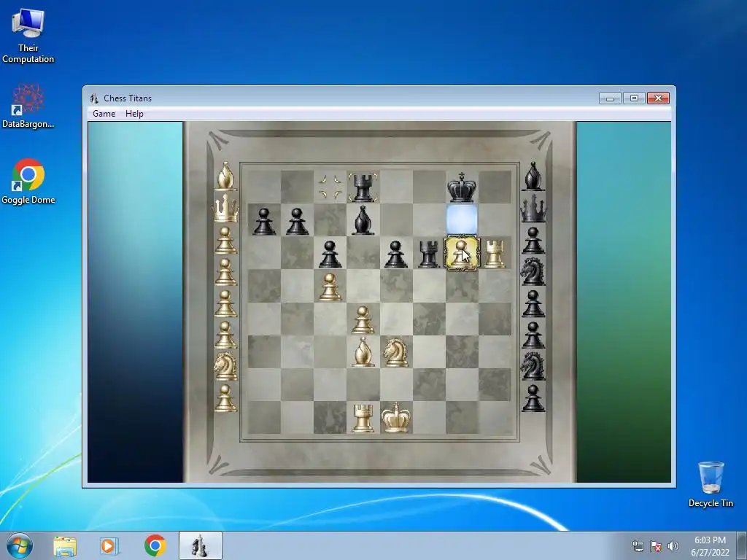Select the white rook on h6

(x=495, y=254)
